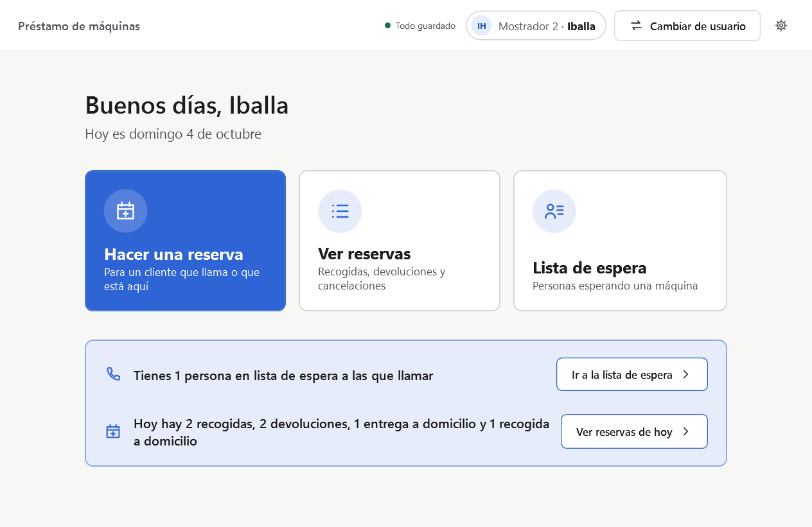The height and width of the screenshot is (527, 812).
Task: Click the Préstamo de máquinas app title
Action: (79, 26)
